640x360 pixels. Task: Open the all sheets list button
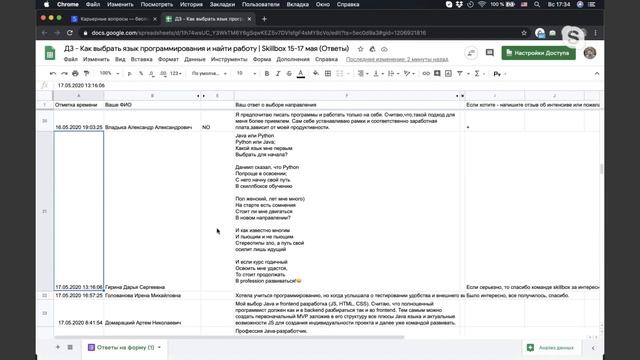coord(70,347)
